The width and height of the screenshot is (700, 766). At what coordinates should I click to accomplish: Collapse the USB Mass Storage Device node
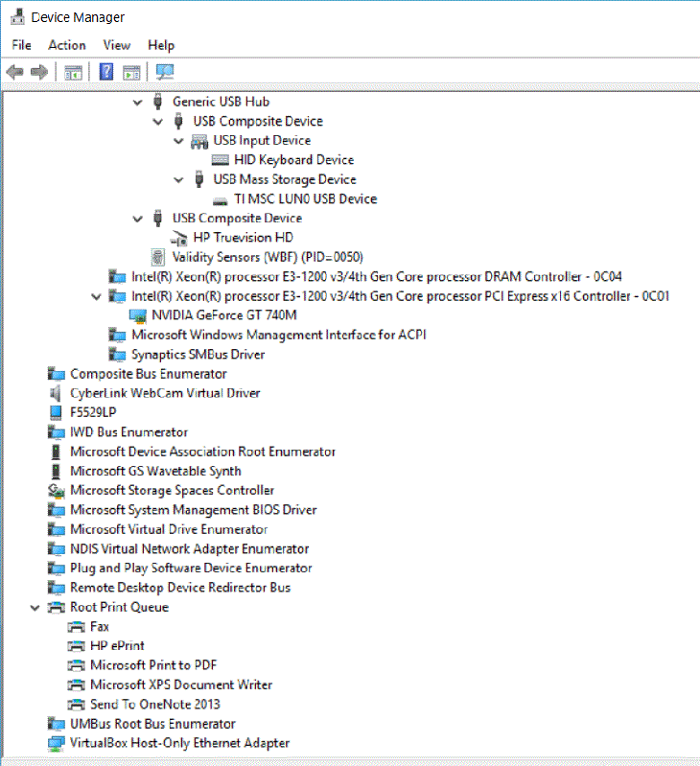pyautogui.click(x=178, y=180)
